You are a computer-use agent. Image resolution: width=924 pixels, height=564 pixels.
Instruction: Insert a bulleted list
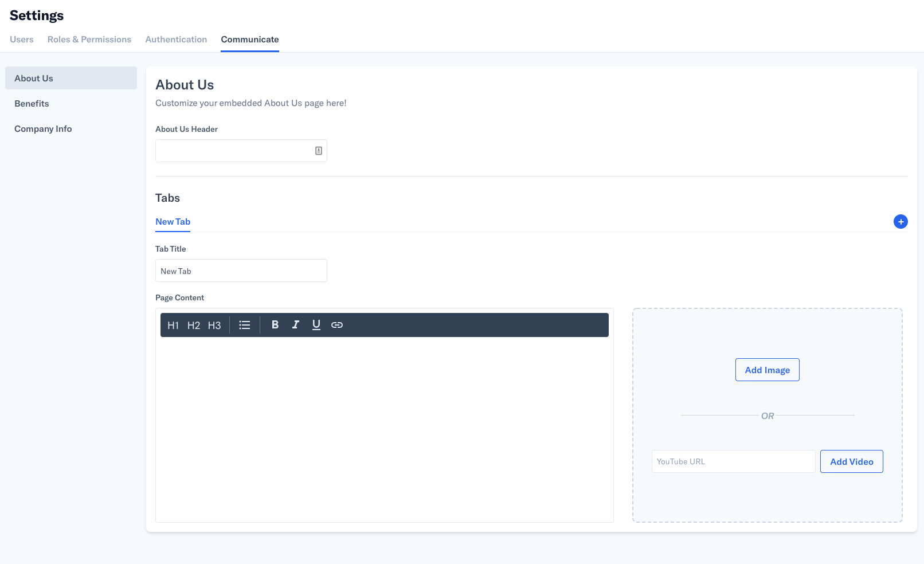[245, 325]
